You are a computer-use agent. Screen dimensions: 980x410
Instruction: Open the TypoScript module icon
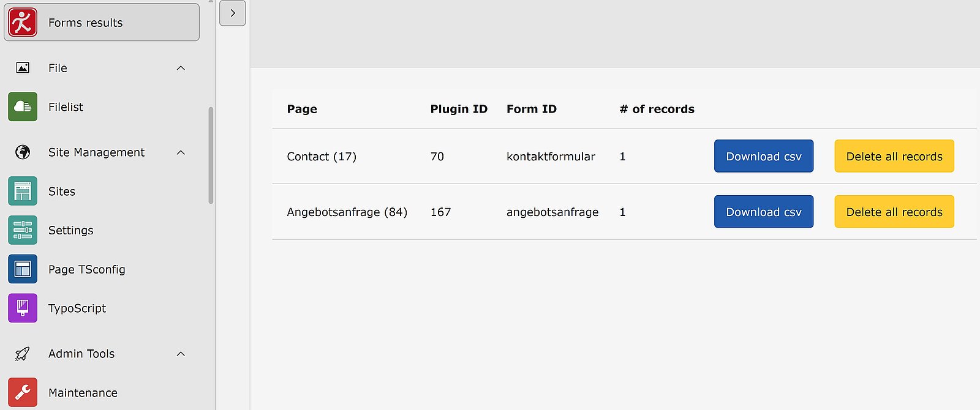23,308
